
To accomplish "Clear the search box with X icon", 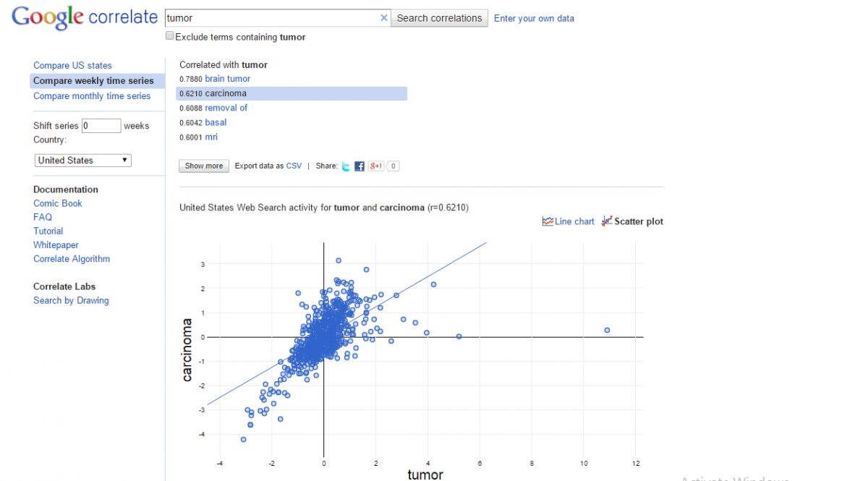I will click(384, 18).
